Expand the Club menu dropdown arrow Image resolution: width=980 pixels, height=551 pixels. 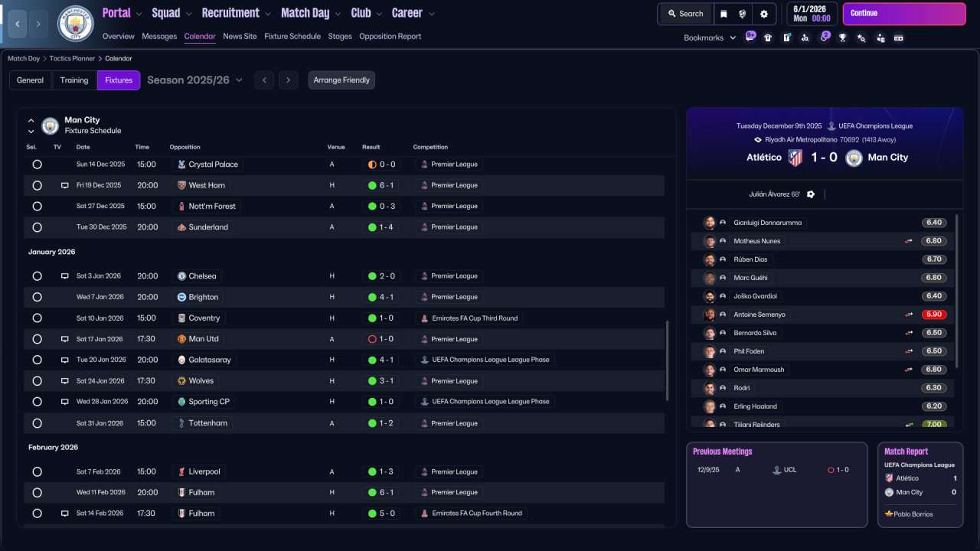(x=379, y=14)
